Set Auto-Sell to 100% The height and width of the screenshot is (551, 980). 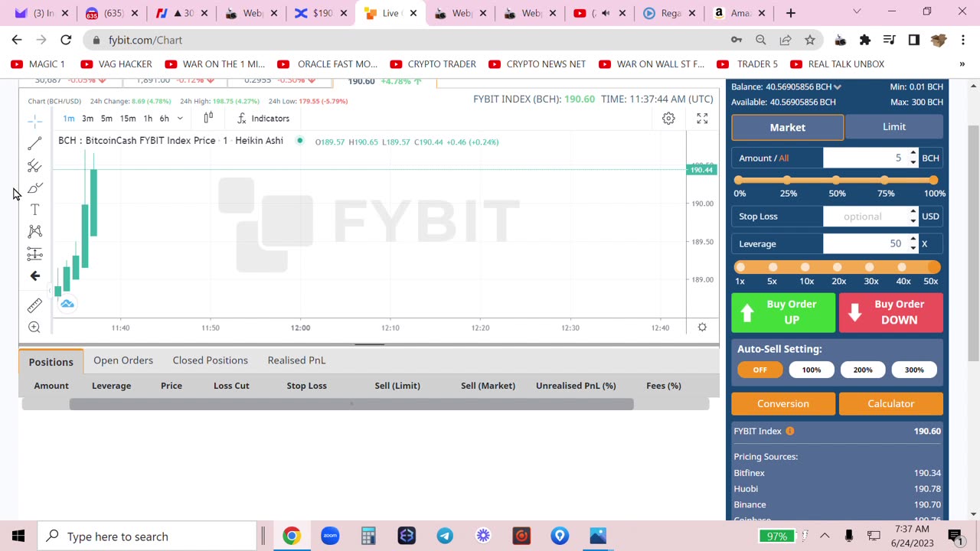click(x=812, y=370)
